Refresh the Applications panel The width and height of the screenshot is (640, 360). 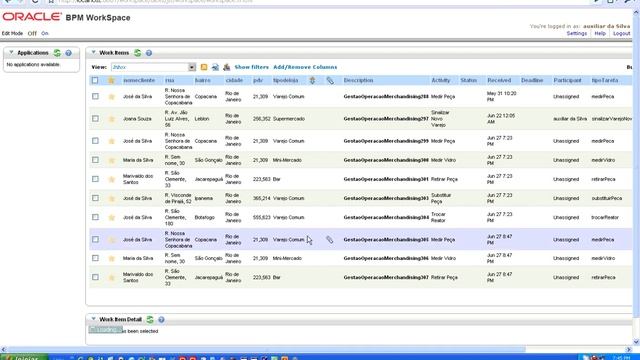(58, 53)
